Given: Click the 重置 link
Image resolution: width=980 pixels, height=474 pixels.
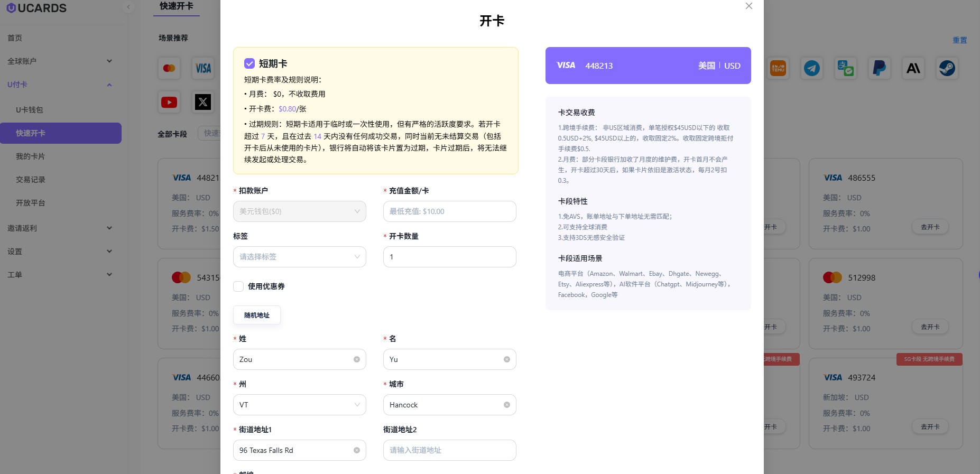Looking at the screenshot, I should pos(959,40).
